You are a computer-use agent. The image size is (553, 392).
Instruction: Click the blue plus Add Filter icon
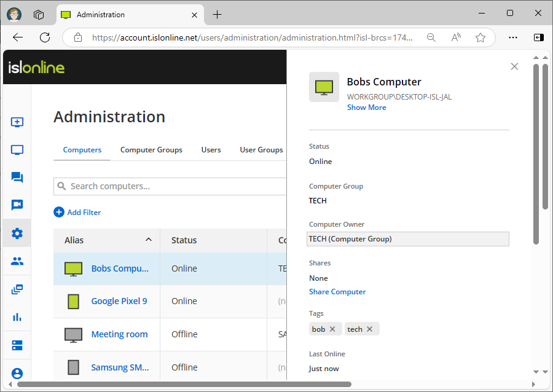59,212
